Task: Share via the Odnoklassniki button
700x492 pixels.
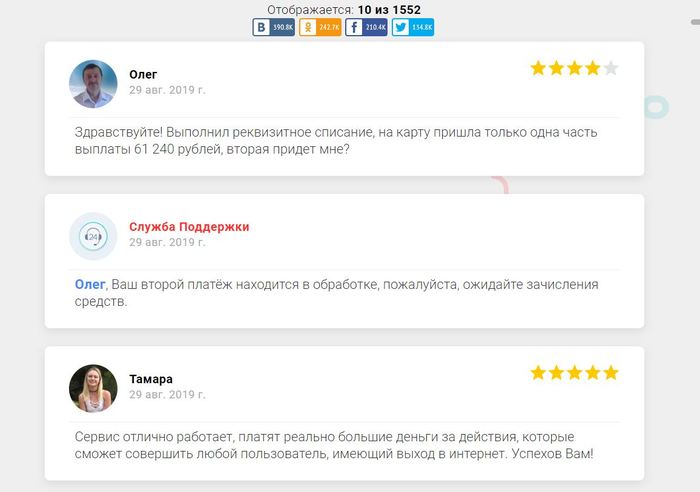Action: 320,27
